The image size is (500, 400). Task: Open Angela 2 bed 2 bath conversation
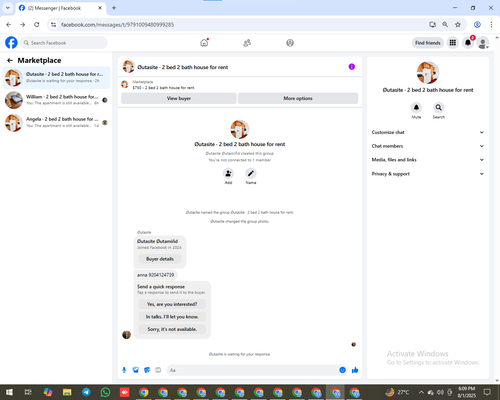point(56,122)
